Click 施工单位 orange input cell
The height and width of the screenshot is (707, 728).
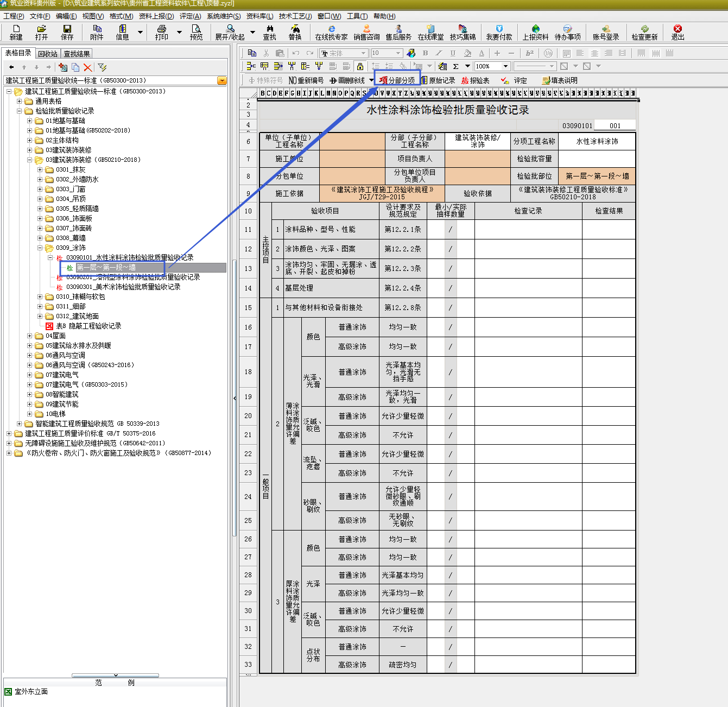click(352, 159)
